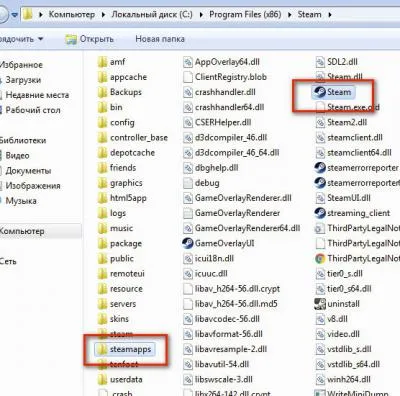Open the Упорядочить dropdown arrow
This screenshot has width=400, height=396.
click(40, 39)
